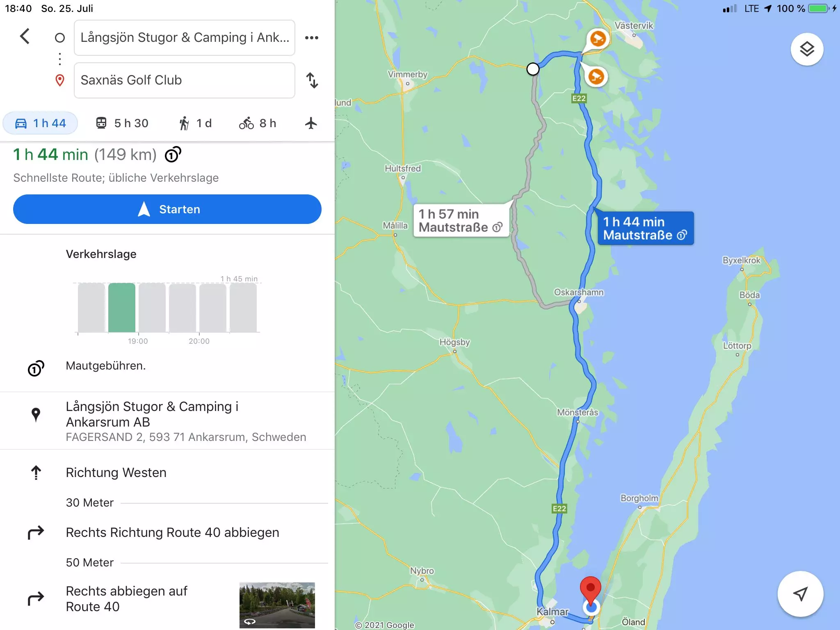This screenshot has height=630, width=840.
Task: Expand step Rechts Richtung Route 40 abbiegen
Action: tap(172, 532)
